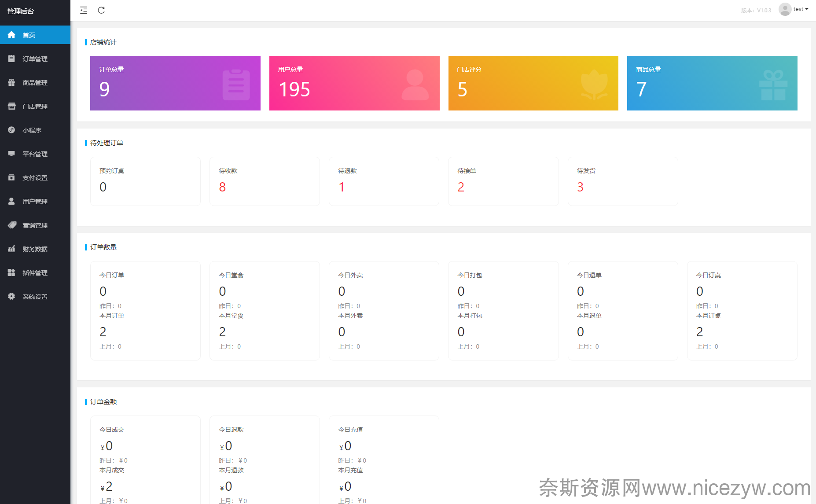816x504 pixels.
Task: Click the 今日退单 statistics card
Action: pyautogui.click(x=623, y=311)
